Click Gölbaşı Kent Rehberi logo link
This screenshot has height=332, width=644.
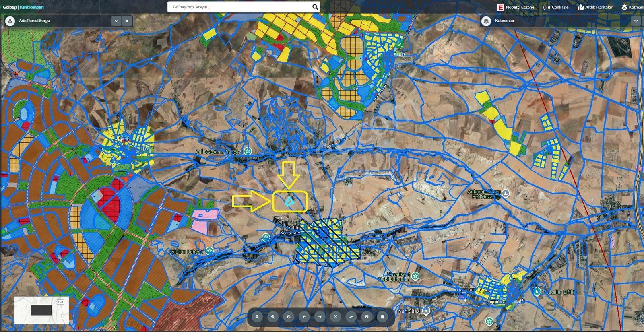tap(23, 7)
